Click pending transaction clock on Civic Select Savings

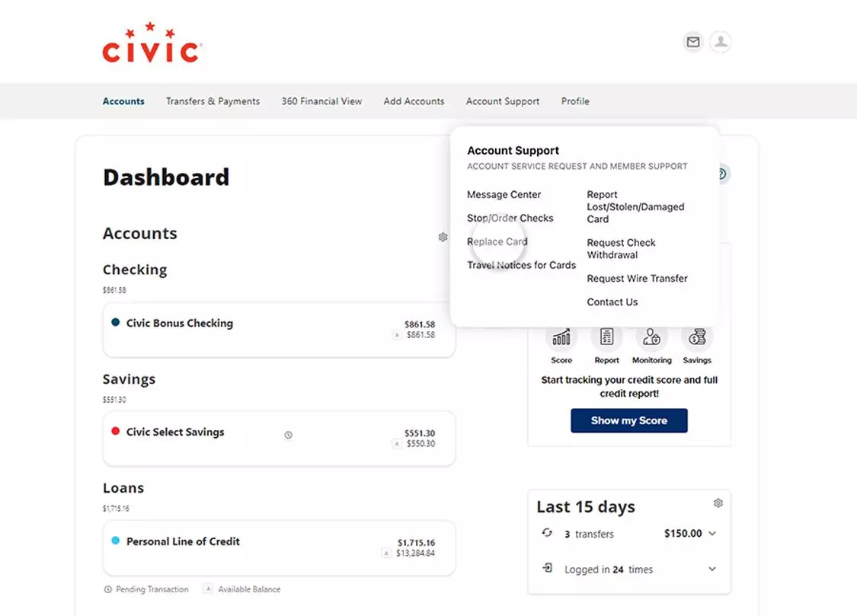(288, 435)
